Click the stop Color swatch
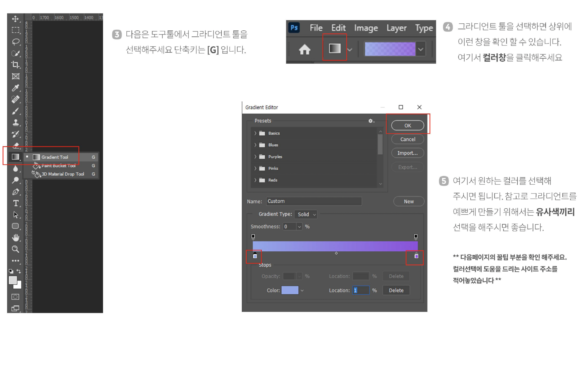 (x=290, y=290)
